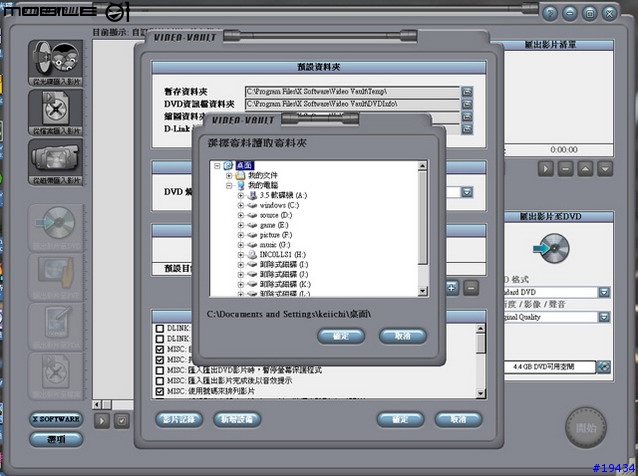The height and width of the screenshot is (476, 638).
Task: Click options list scrollbar up arrow
Action: point(481,328)
